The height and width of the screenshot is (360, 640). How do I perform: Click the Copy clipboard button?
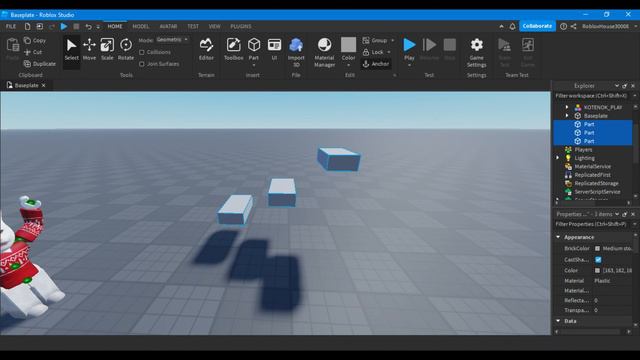(35, 40)
